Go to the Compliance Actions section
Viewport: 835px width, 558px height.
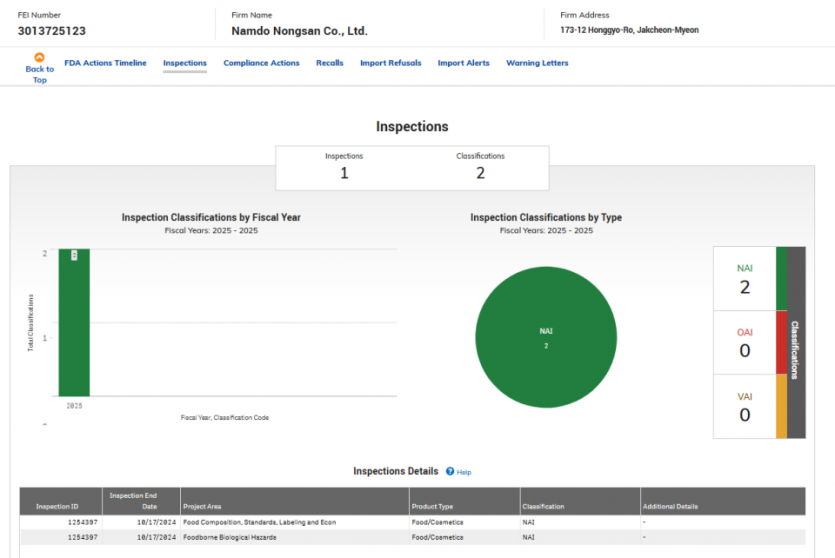[x=261, y=63]
